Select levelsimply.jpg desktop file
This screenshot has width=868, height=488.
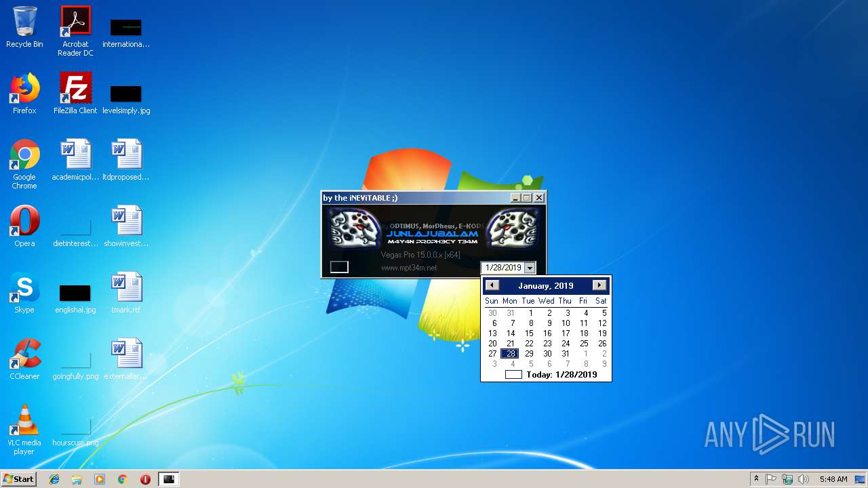tap(126, 99)
